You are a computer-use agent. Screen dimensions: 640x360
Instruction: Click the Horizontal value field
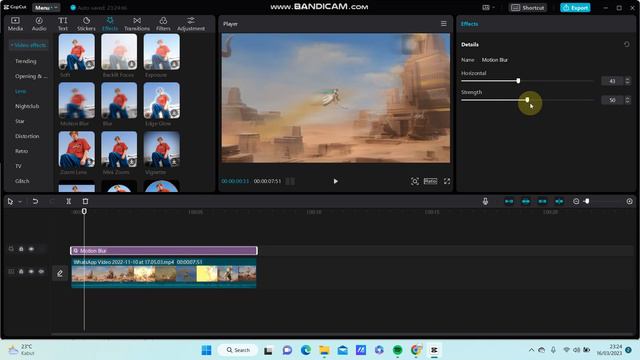point(612,81)
